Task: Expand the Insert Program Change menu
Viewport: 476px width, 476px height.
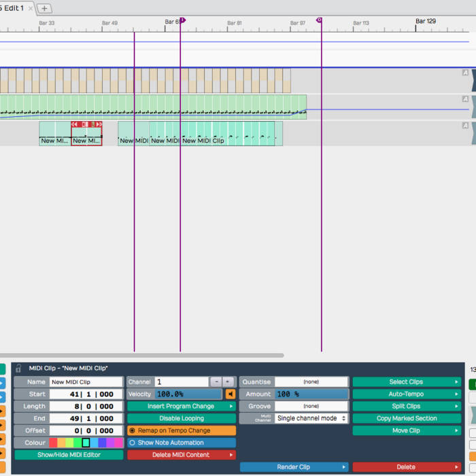Action: [x=181, y=406]
